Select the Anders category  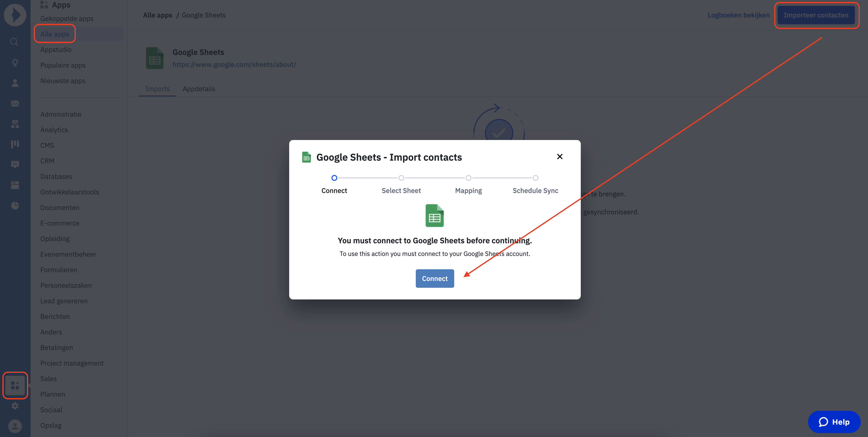coord(51,332)
